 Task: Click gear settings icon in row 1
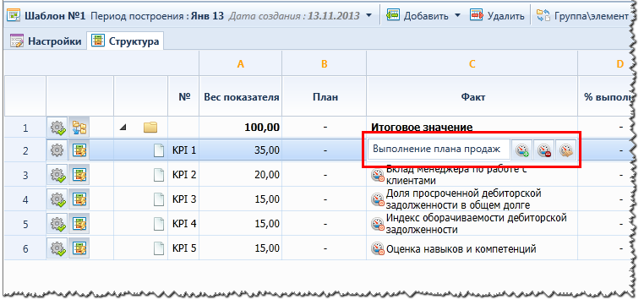pyautogui.click(x=57, y=128)
